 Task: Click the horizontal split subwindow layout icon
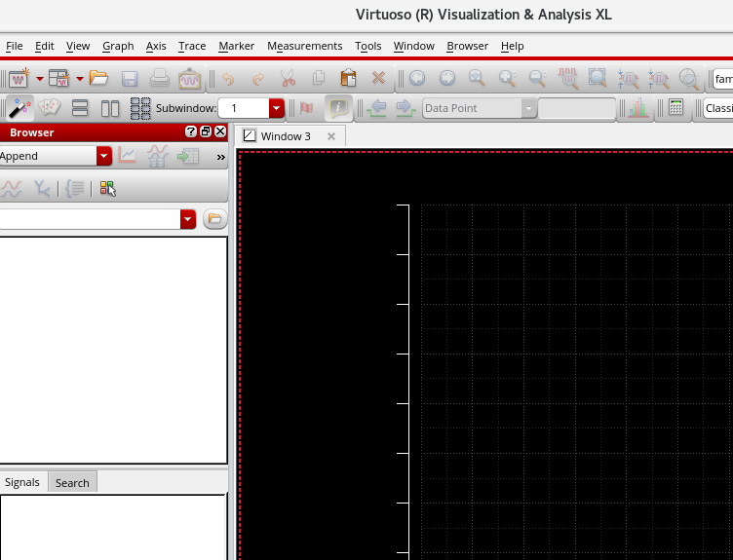point(81,108)
